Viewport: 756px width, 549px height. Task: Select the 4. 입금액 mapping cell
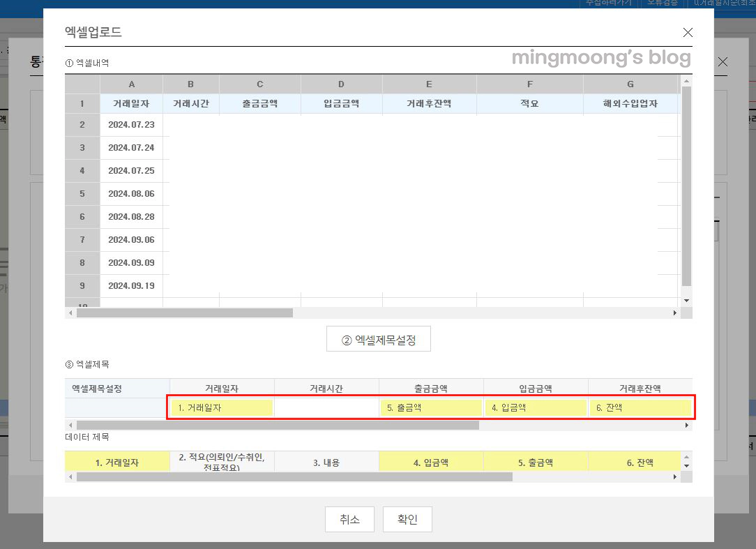pos(535,407)
